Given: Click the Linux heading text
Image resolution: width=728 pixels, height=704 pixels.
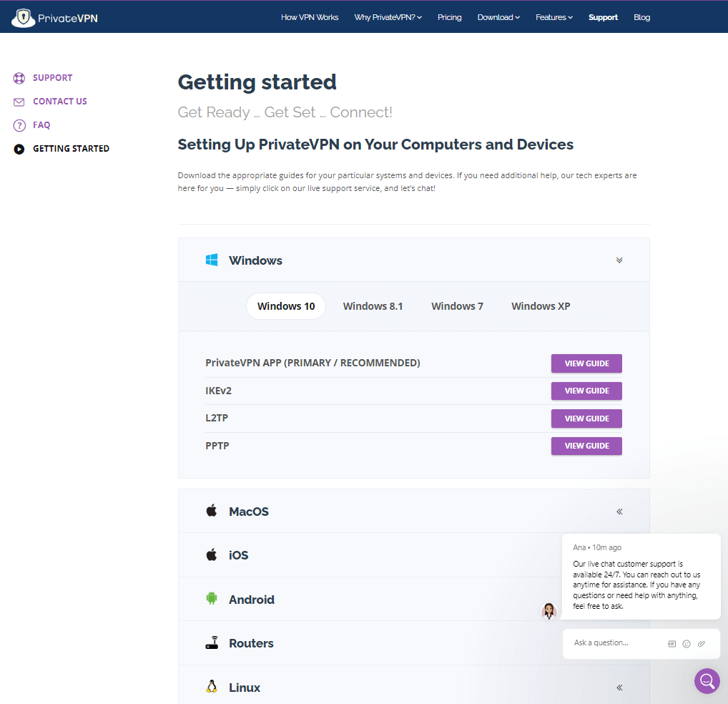Looking at the screenshot, I should [244, 688].
